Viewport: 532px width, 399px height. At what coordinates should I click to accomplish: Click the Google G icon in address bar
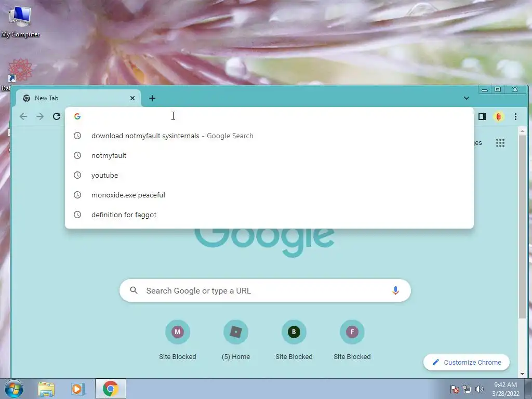coord(77,116)
